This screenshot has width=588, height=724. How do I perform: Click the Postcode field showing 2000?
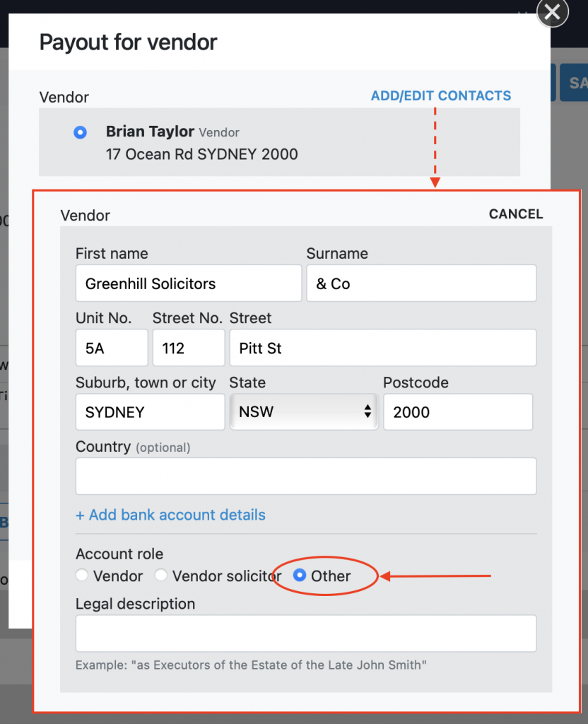tap(457, 412)
